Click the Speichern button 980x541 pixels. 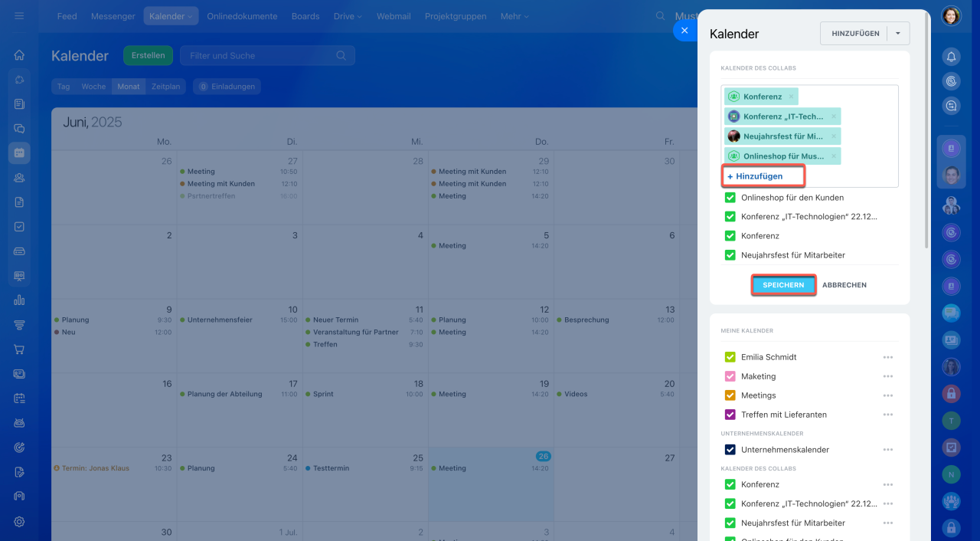pos(783,285)
